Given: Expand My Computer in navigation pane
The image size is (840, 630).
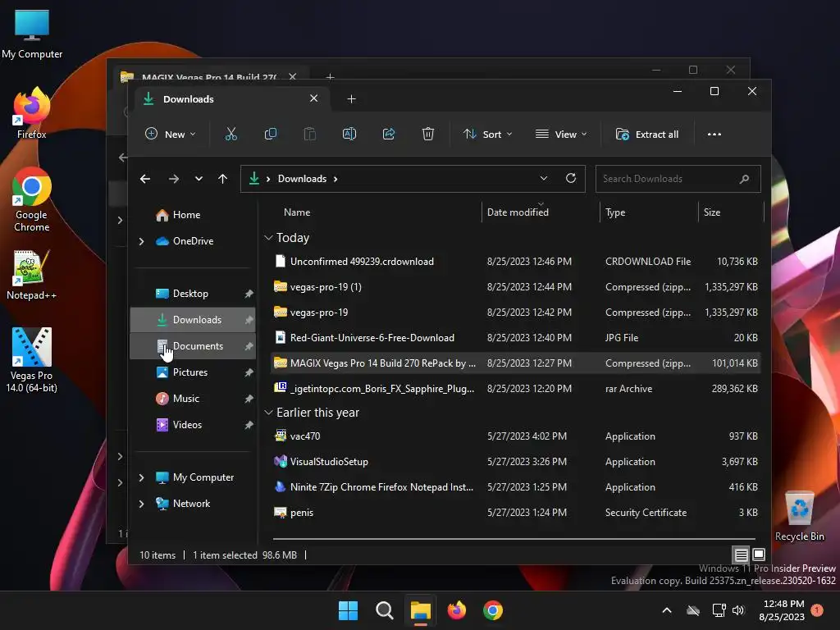Looking at the screenshot, I should coord(141,477).
